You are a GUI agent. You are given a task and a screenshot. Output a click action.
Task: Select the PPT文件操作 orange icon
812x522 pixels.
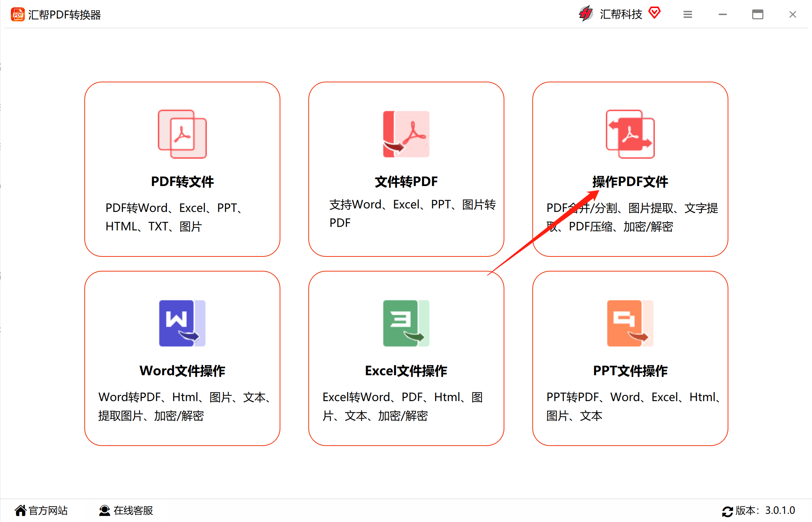click(x=630, y=323)
